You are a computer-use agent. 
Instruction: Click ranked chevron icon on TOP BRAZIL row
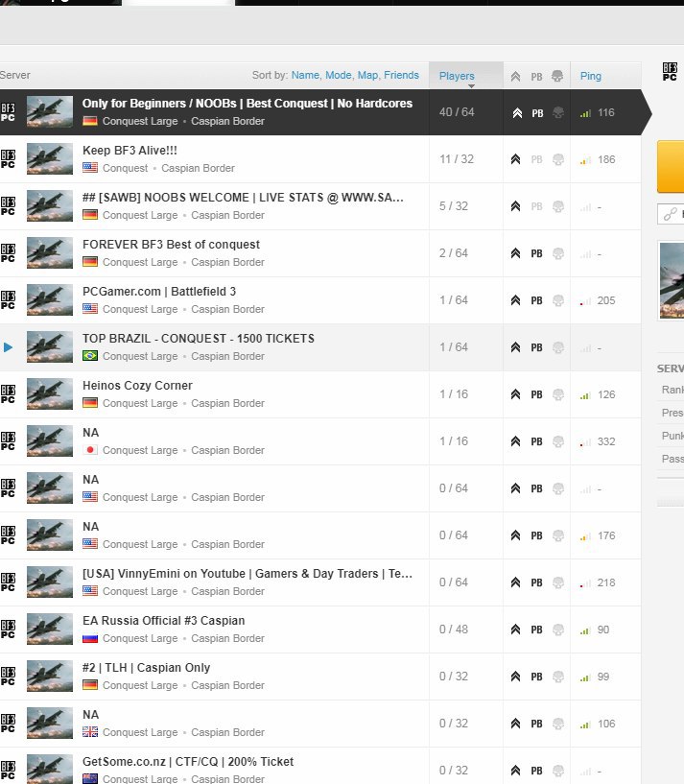(515, 347)
